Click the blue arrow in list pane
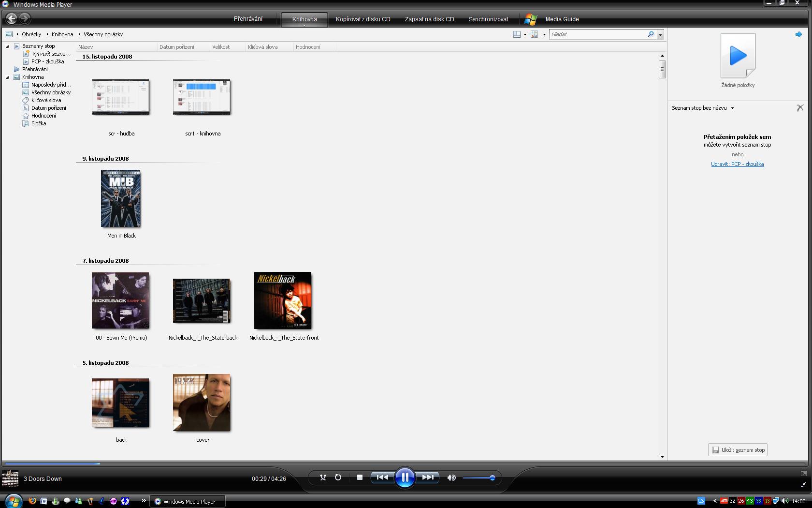The height and width of the screenshot is (508, 812). pyautogui.click(x=798, y=34)
